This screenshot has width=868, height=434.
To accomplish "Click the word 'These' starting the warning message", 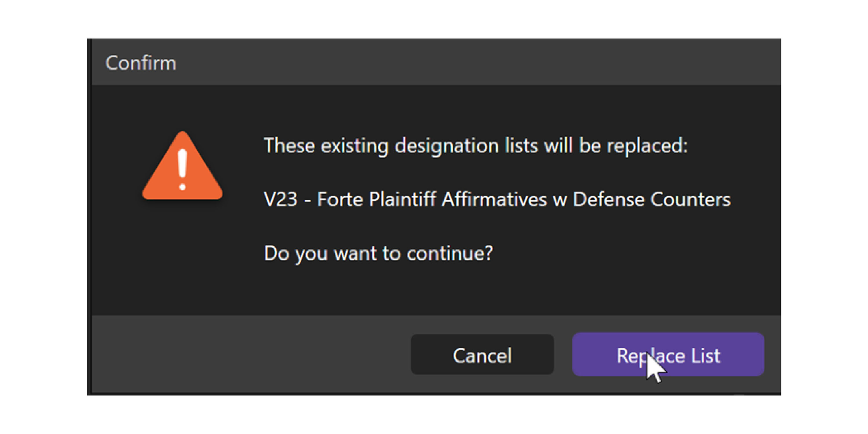I will click(x=289, y=145).
